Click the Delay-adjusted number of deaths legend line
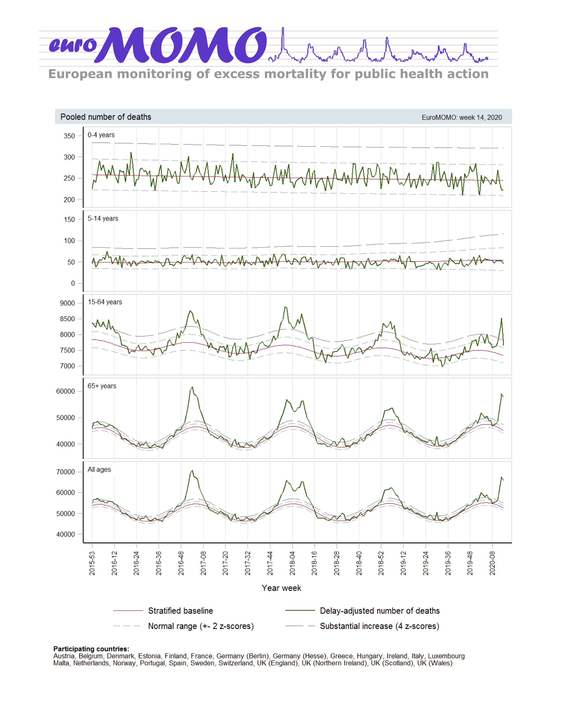563x728 pixels. (x=300, y=611)
